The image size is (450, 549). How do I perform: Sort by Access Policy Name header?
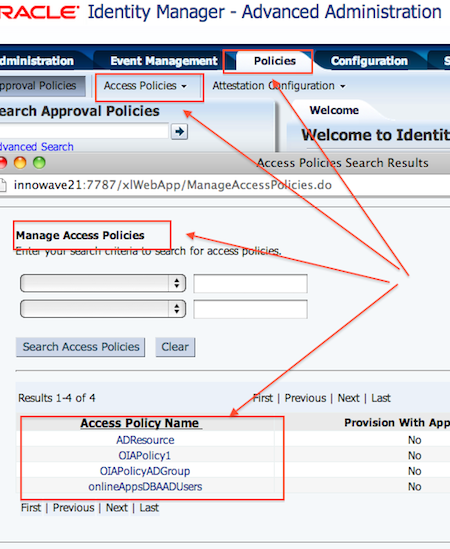[x=141, y=423]
